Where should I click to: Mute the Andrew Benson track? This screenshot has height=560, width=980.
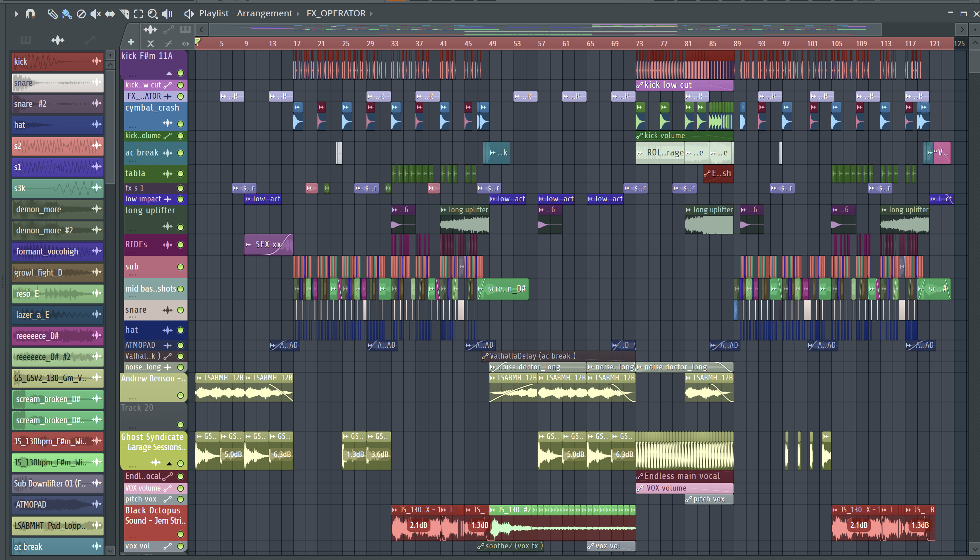(180, 395)
